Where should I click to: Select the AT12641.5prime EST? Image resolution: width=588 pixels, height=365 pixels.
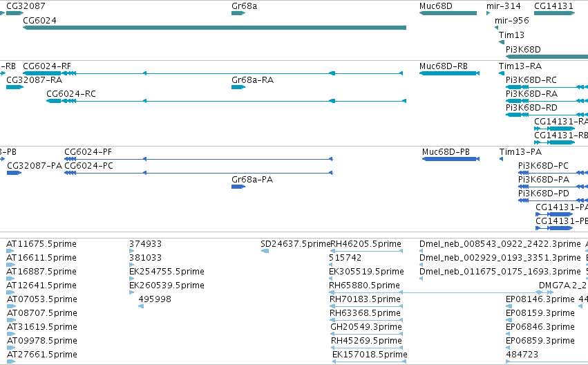pos(10,292)
